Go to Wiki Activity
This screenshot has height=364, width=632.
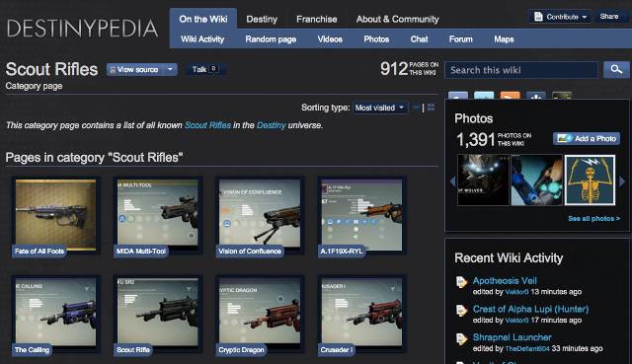click(x=202, y=39)
